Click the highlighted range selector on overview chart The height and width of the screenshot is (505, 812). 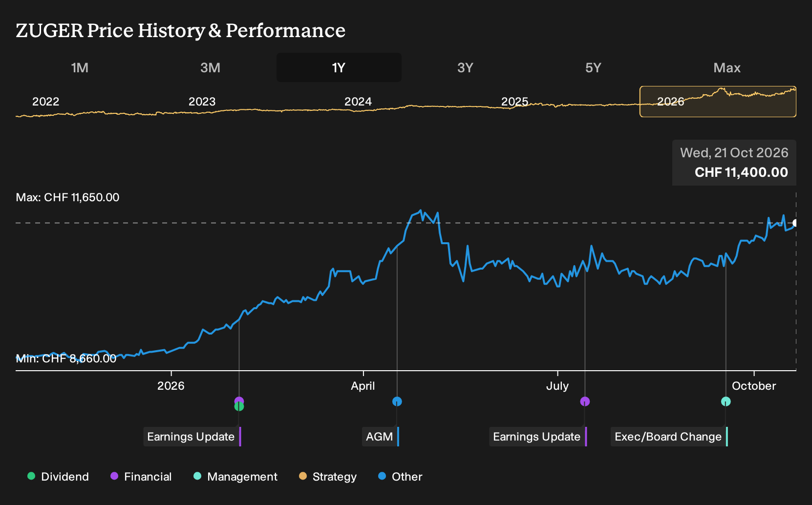718,102
